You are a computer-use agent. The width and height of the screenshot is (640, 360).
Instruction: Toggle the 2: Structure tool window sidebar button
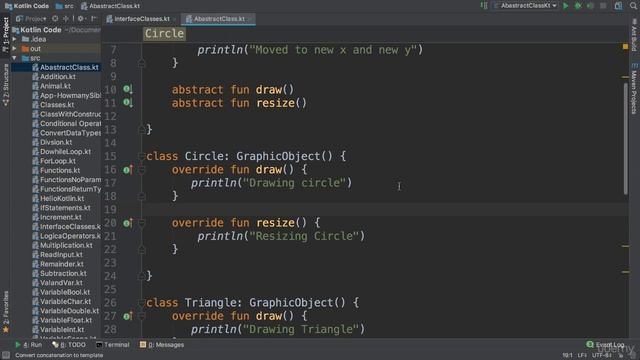point(5,85)
